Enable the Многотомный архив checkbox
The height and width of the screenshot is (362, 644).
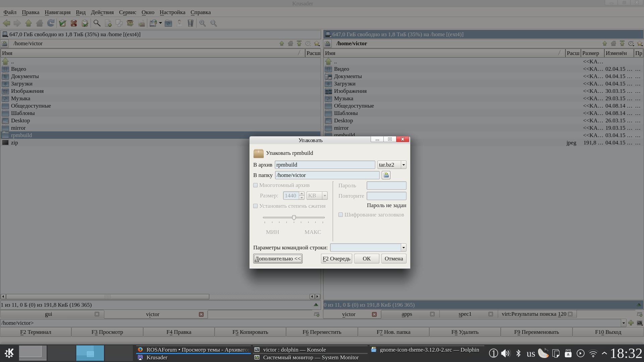(256, 185)
